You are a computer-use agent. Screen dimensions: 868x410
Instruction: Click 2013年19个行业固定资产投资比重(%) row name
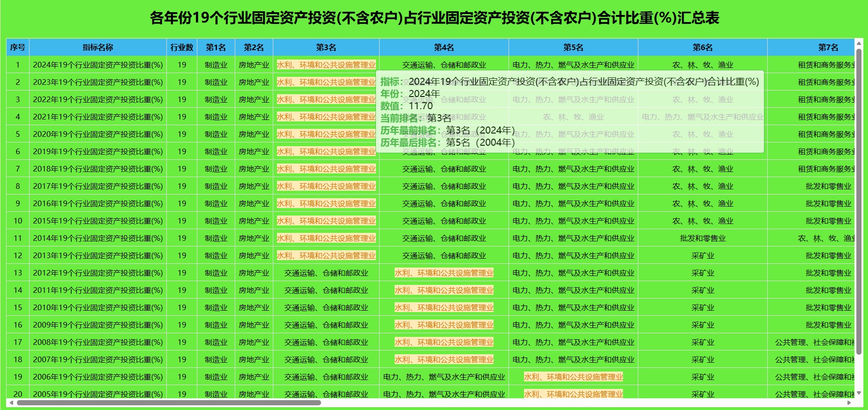click(x=98, y=256)
